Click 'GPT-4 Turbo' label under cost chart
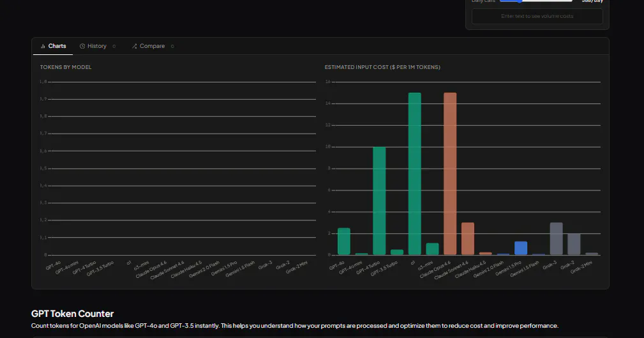The image size is (644, 338). tap(370, 268)
